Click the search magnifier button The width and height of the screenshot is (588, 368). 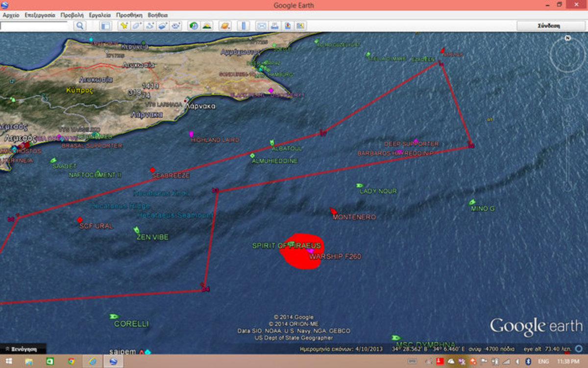80,26
